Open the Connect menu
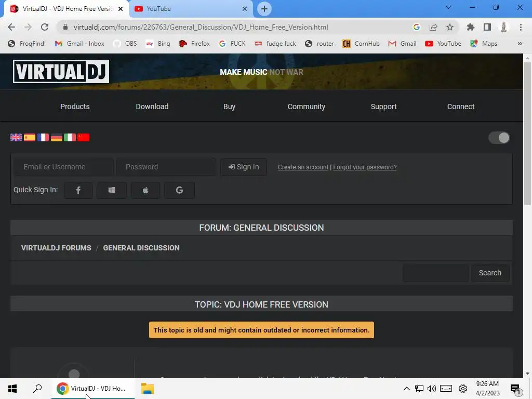Image resolution: width=532 pixels, height=399 pixels. 461,107
